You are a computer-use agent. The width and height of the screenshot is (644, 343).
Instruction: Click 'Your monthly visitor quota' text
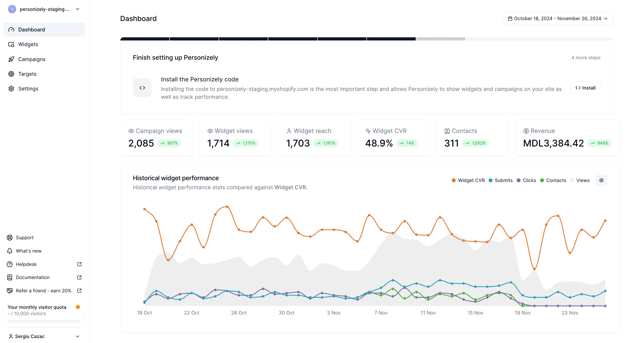[x=37, y=307]
